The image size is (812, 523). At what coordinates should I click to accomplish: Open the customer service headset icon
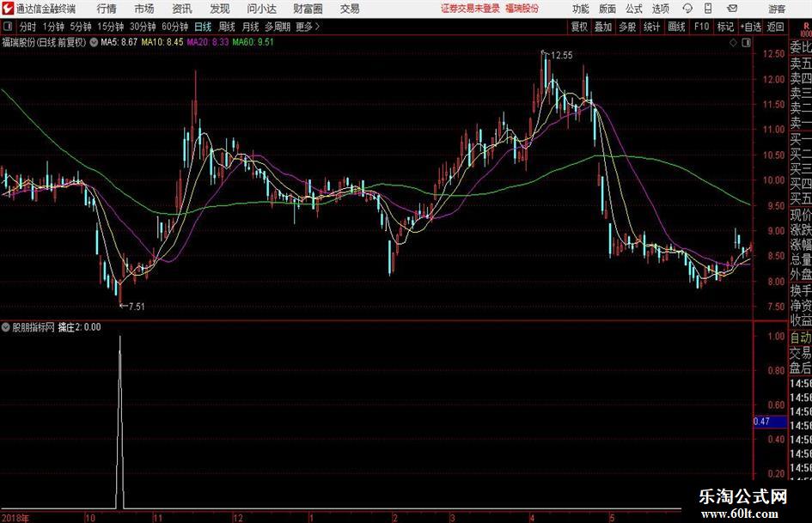click(x=687, y=9)
